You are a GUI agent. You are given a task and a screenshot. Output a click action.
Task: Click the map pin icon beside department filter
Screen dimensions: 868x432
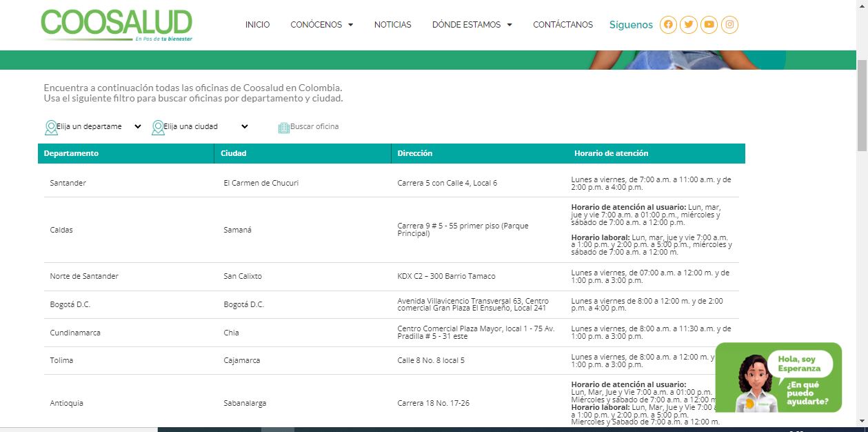coord(50,127)
